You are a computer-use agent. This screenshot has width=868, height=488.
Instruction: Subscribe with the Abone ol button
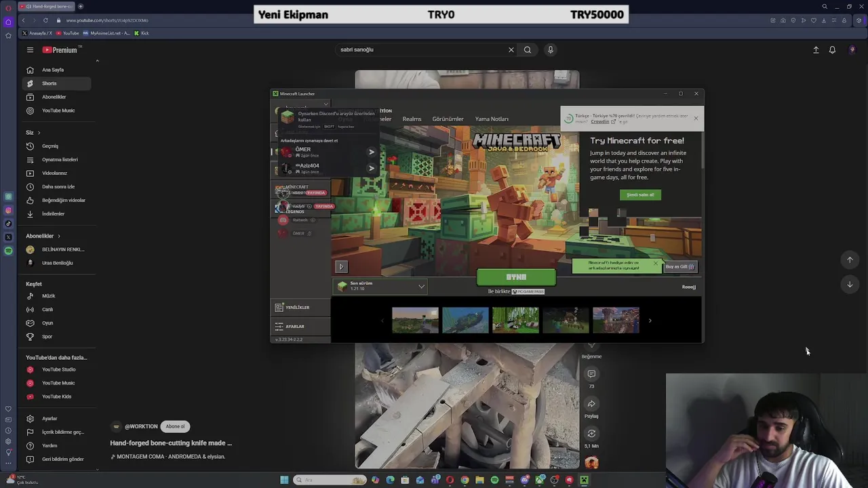click(175, 426)
